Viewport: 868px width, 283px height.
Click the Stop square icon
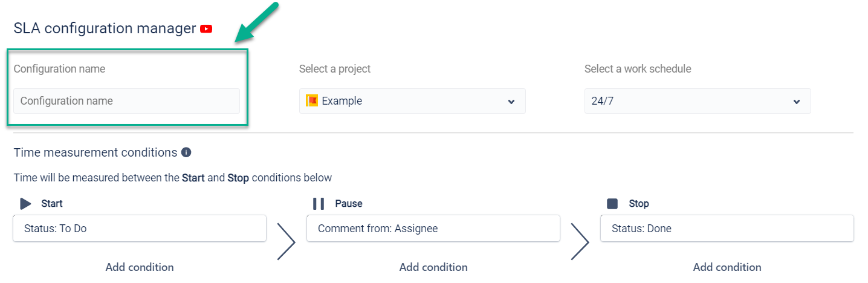click(x=612, y=204)
